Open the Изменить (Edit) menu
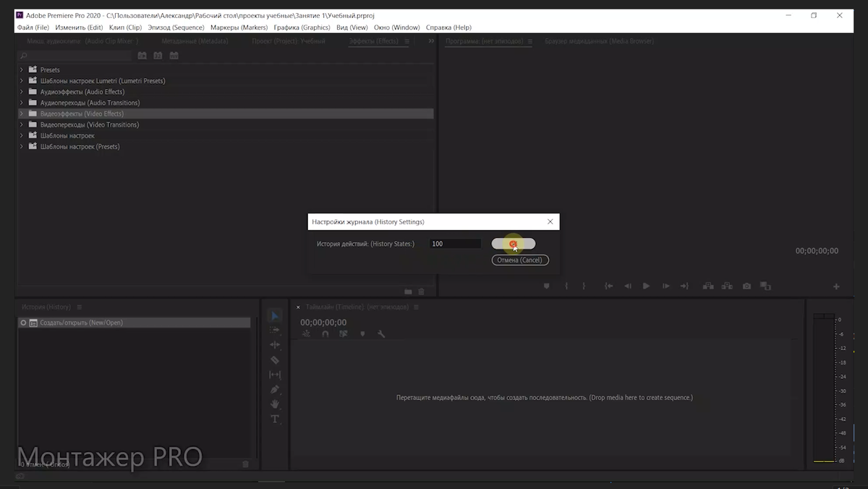The height and width of the screenshot is (489, 868). [80, 27]
